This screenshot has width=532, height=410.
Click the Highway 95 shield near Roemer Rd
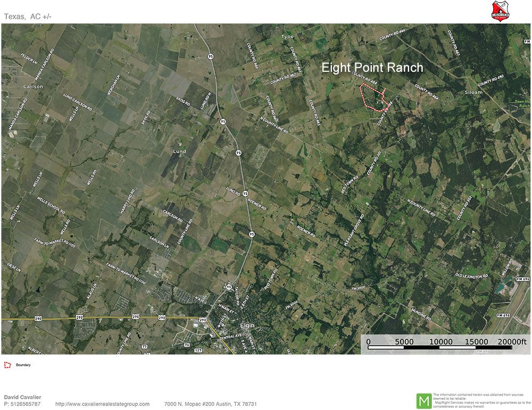pyautogui.click(x=245, y=193)
